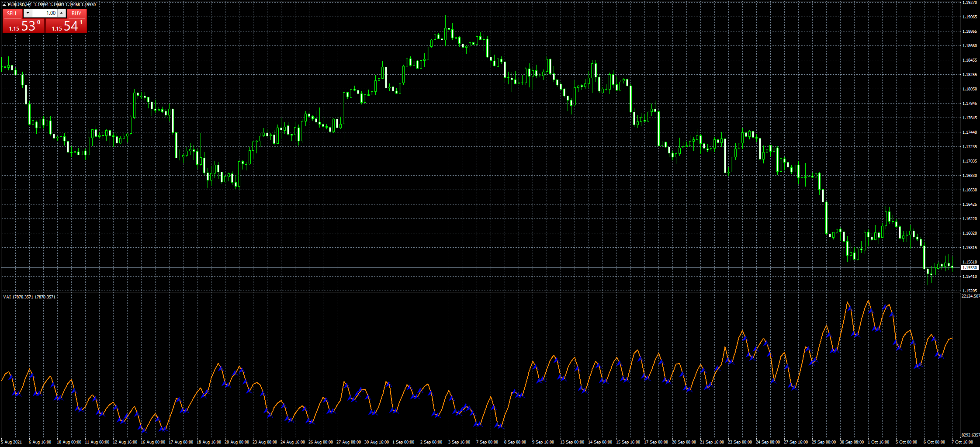Click the 1.15205 price scale label
The width and height of the screenshot is (980, 447).
pyautogui.click(x=970, y=291)
